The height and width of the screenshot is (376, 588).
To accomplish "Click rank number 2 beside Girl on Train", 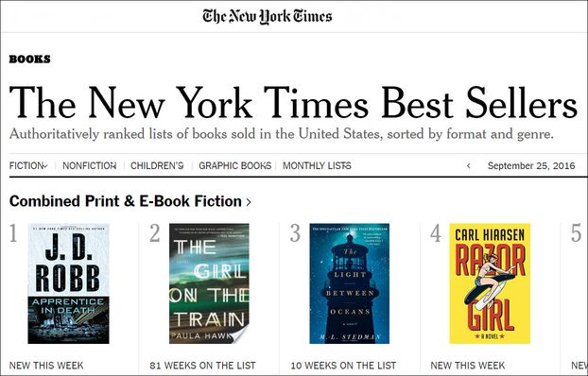I will pyautogui.click(x=154, y=233).
